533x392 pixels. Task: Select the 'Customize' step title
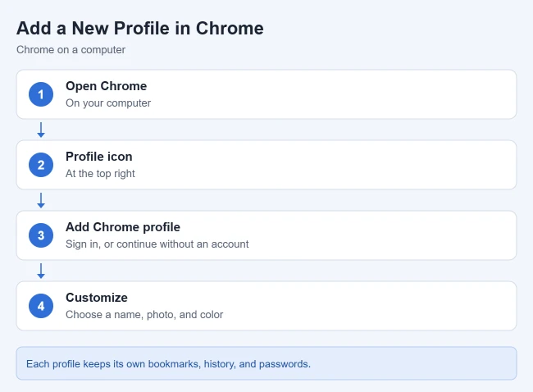tap(97, 298)
